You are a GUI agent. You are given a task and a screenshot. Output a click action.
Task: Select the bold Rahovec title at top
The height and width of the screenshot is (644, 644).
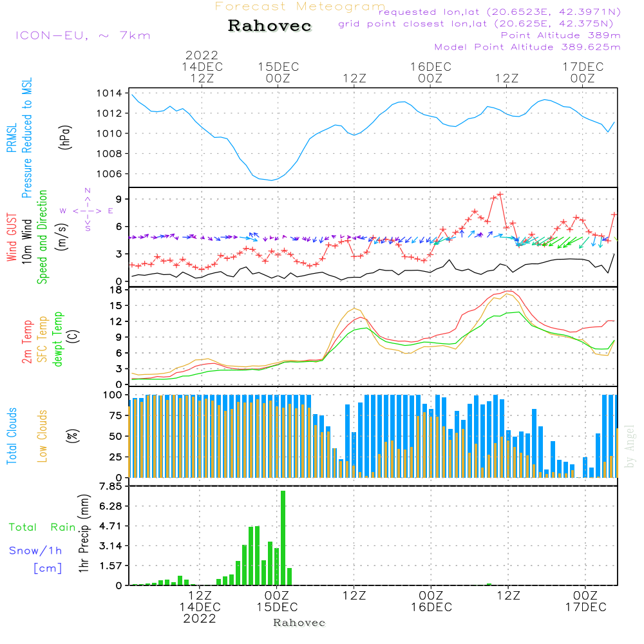(x=270, y=26)
